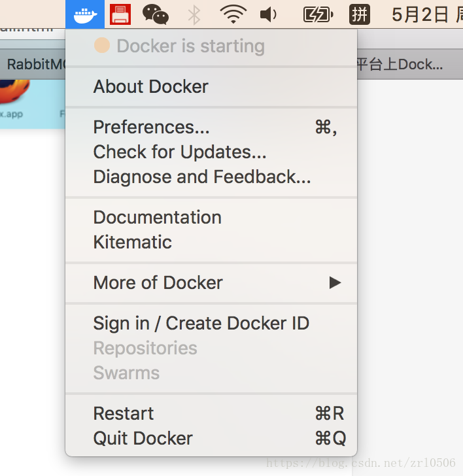
Task: Click the Docker is starting status item
Action: 211,46
